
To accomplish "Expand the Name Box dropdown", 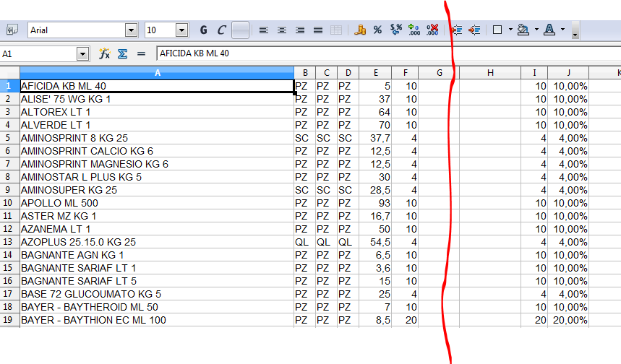I will pos(82,54).
